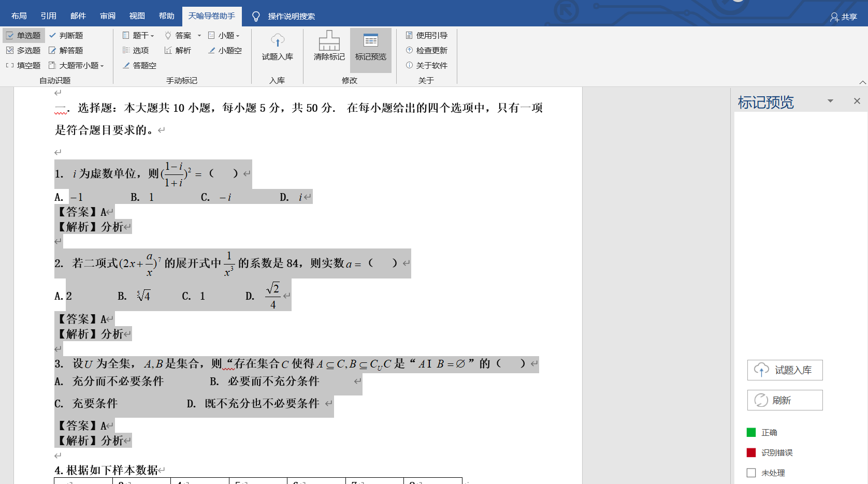
Task: Click the 操作说明搜索 search field
Action: click(291, 17)
